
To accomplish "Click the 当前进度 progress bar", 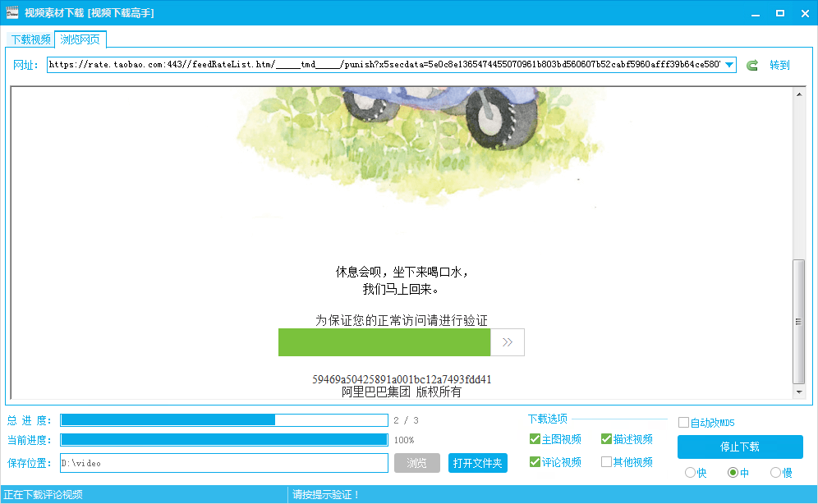I will [x=224, y=440].
